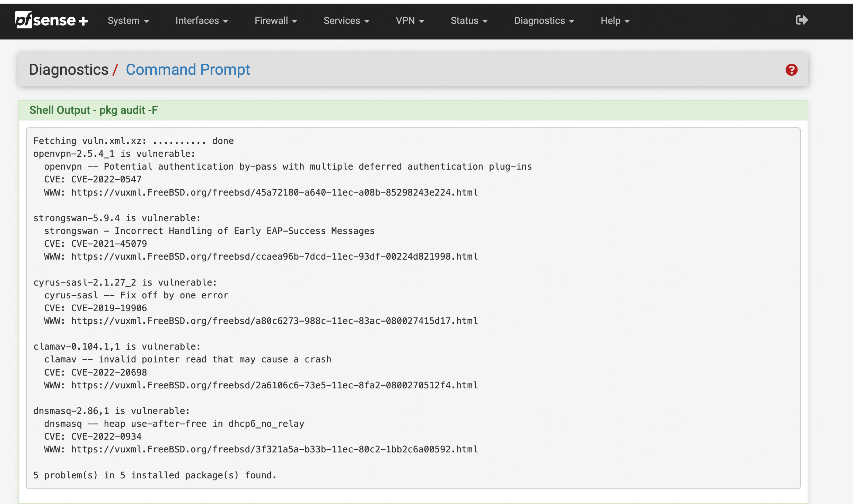
Task: Click the Diagnostics breadcrumb text
Action: pos(69,70)
